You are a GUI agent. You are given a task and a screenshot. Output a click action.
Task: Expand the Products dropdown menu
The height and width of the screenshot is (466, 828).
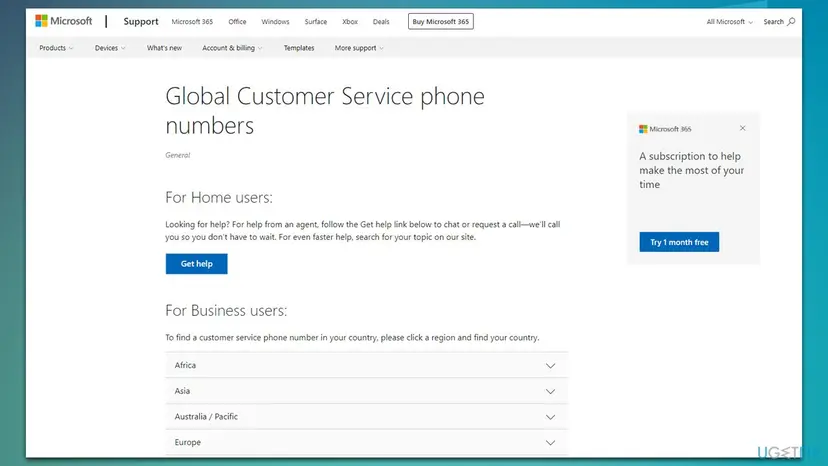pyautogui.click(x=56, y=48)
